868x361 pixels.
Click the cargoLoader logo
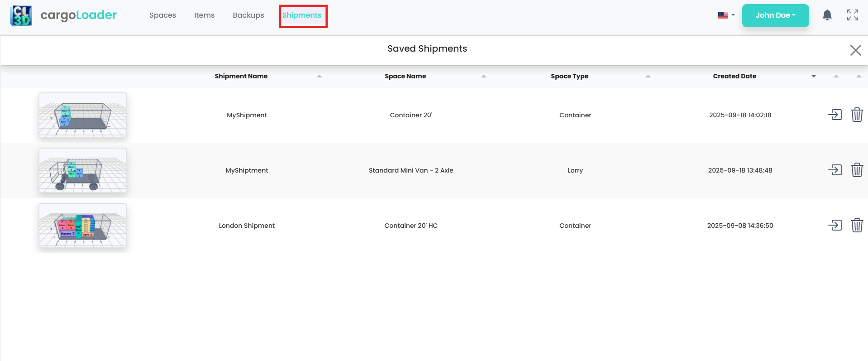coord(63,15)
